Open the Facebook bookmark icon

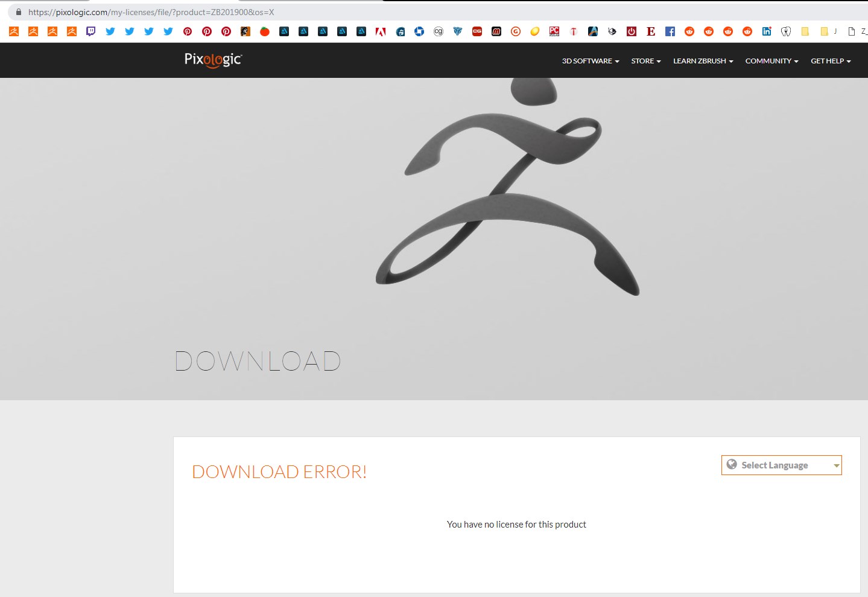point(670,31)
